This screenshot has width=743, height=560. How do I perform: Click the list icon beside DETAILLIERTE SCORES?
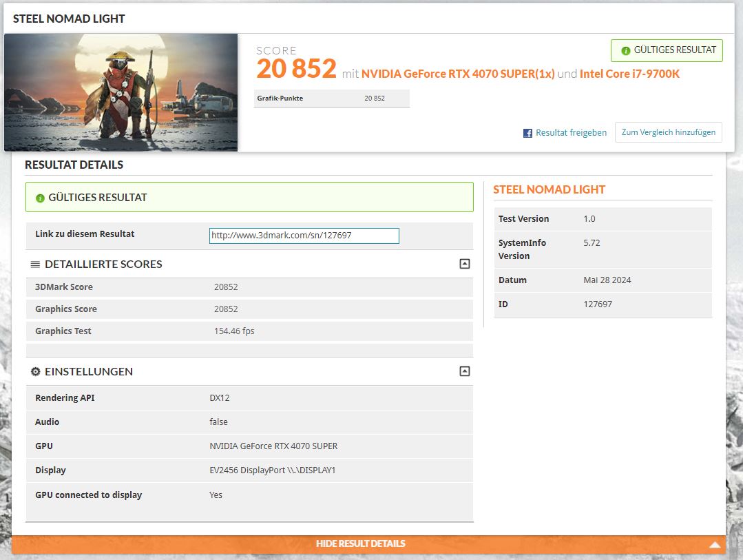(x=35, y=265)
